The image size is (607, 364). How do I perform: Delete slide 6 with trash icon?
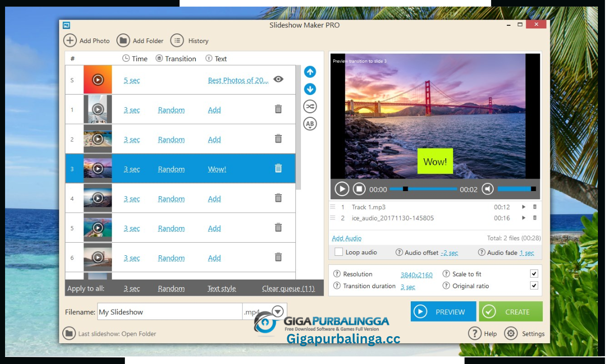(x=278, y=257)
